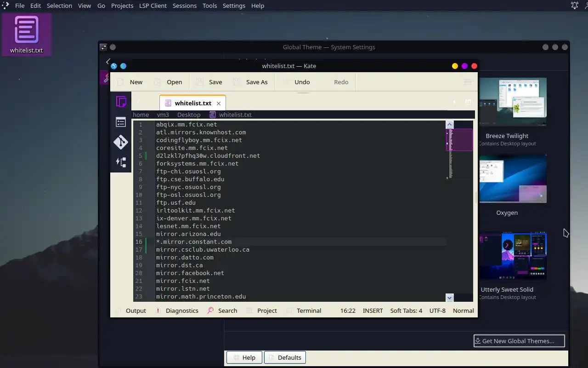Viewport: 588px width, 368px height.
Task: Click Get New Global Themes button
Action: click(x=519, y=341)
